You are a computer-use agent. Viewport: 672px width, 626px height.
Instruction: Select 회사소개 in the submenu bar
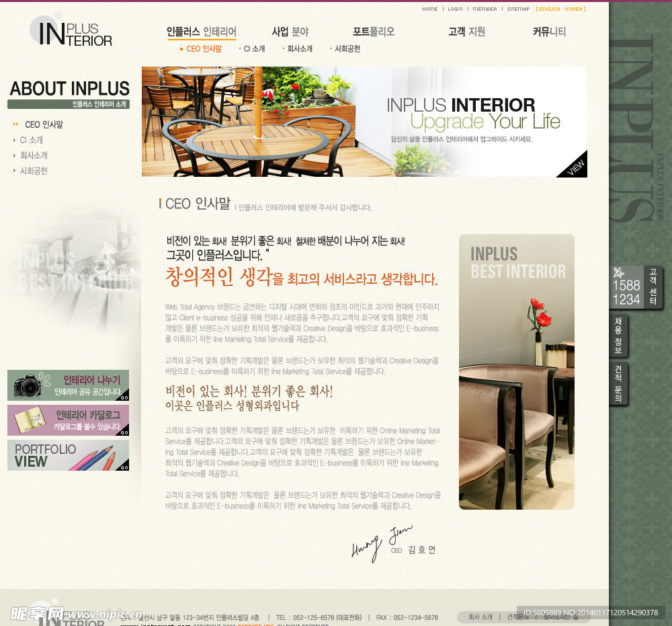click(x=300, y=49)
